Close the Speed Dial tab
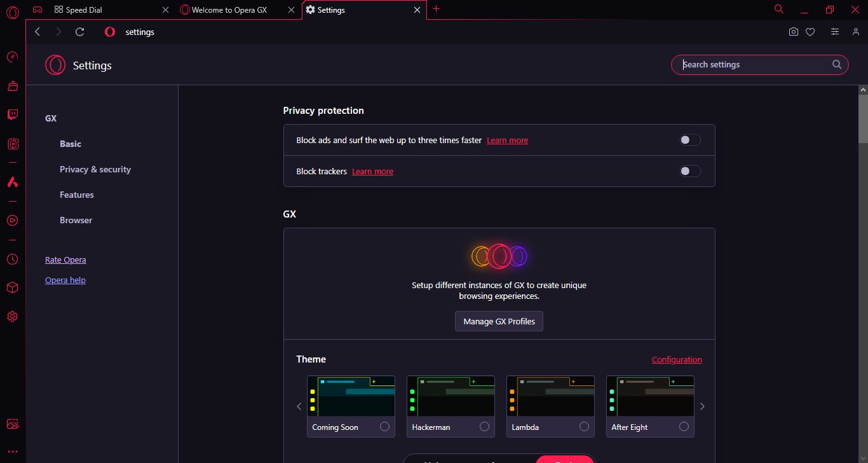Screen dimensions: 868x463 point(166,10)
